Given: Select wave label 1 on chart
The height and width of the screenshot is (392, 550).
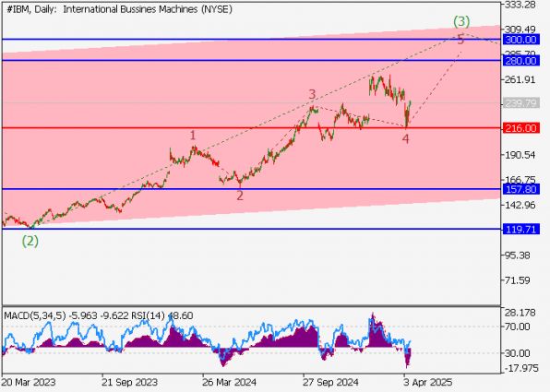Looking at the screenshot, I should click(x=193, y=135).
